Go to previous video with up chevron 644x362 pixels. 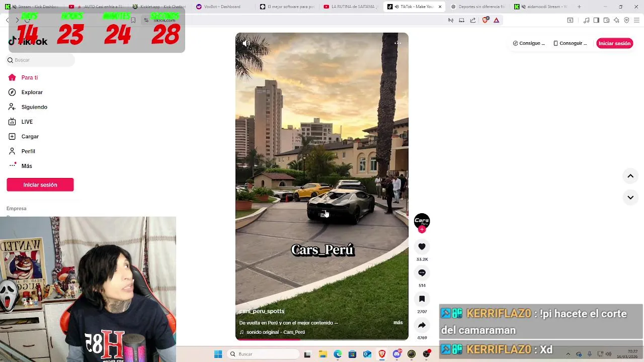coord(630,176)
